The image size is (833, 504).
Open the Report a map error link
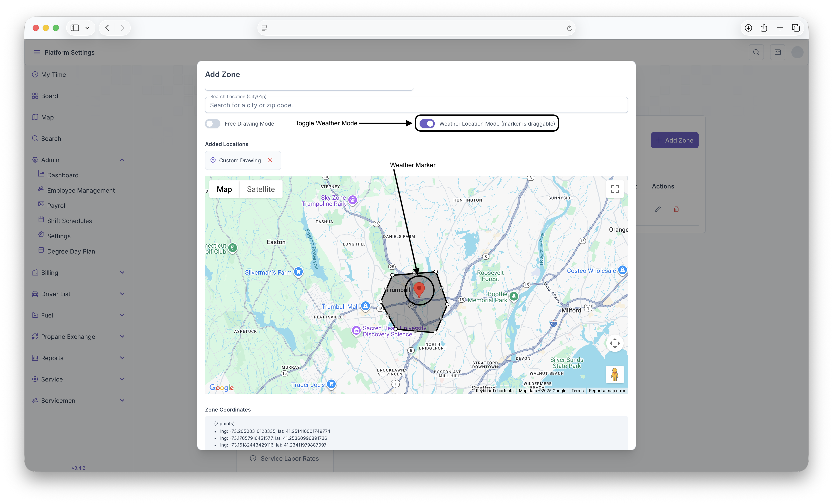pyautogui.click(x=607, y=391)
